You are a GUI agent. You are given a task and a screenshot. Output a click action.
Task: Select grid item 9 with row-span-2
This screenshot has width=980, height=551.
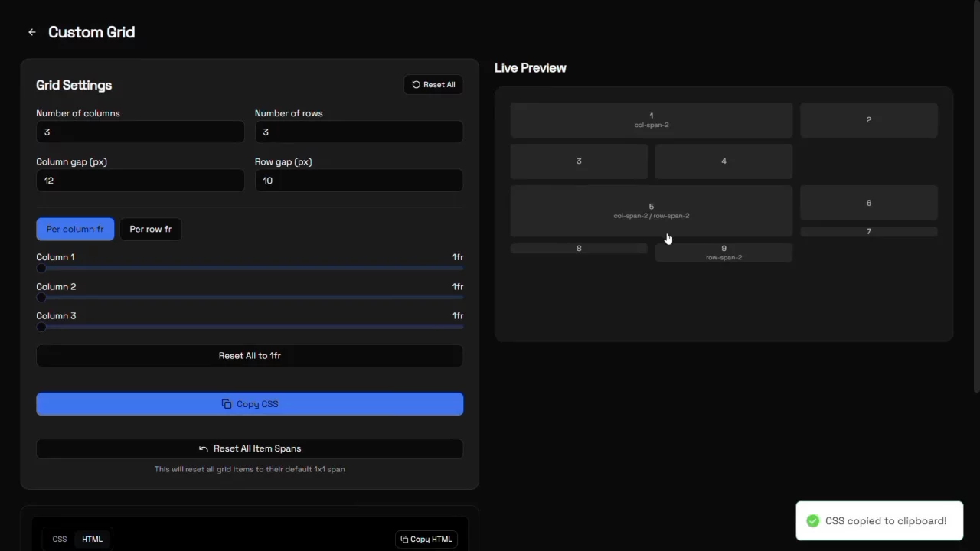coord(724,253)
